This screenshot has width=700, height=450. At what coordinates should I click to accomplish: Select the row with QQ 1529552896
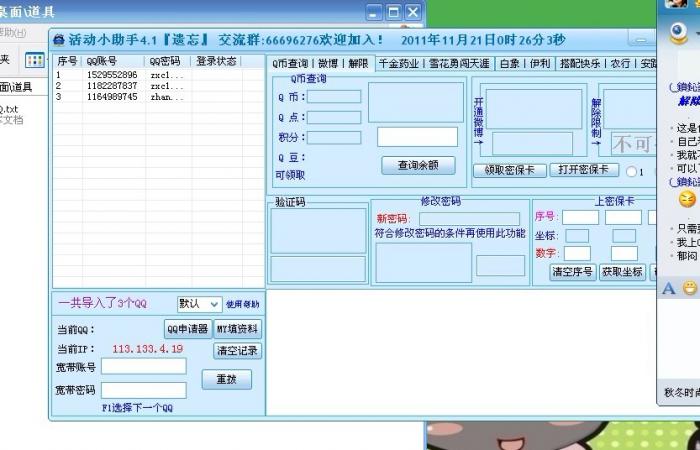(x=158, y=75)
